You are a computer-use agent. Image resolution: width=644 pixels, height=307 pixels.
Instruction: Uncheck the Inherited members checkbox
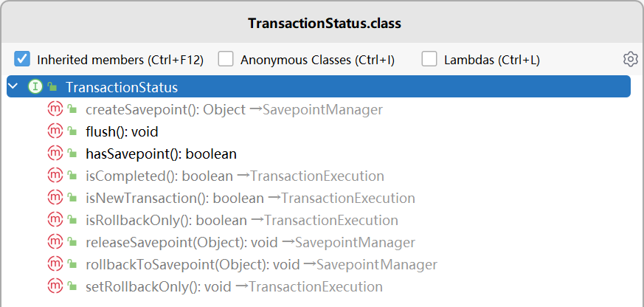pos(22,59)
